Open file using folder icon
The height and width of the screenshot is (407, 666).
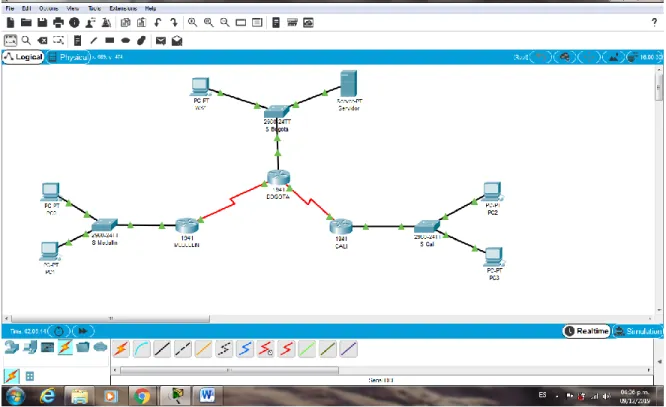pos(26,23)
